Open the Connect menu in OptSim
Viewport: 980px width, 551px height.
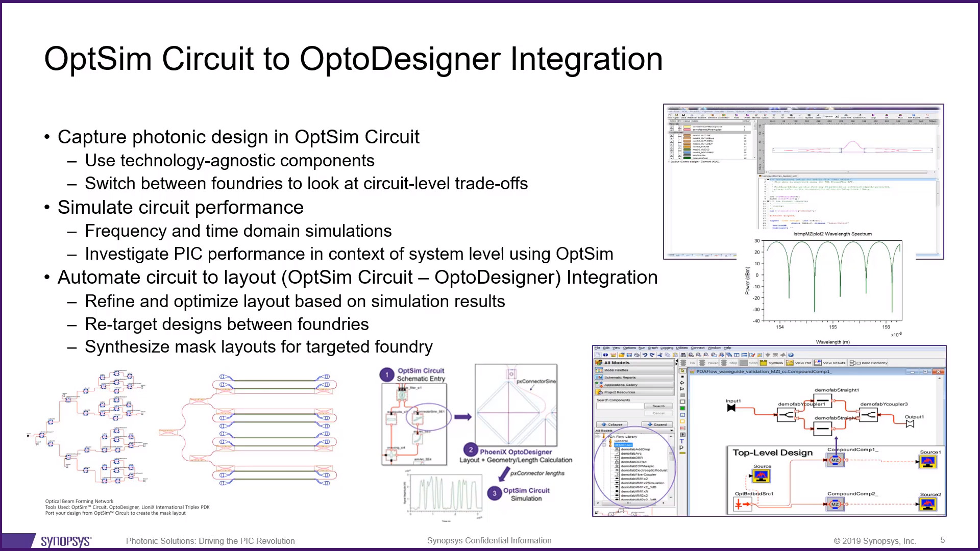698,348
